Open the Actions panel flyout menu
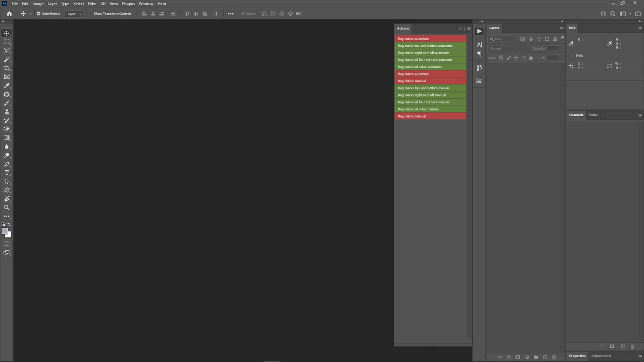 (468, 28)
